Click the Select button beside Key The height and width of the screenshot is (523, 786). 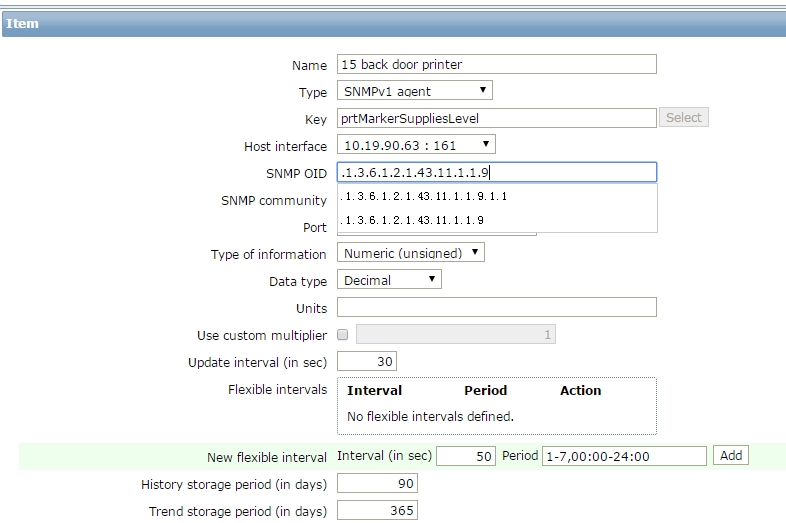pyautogui.click(x=683, y=117)
